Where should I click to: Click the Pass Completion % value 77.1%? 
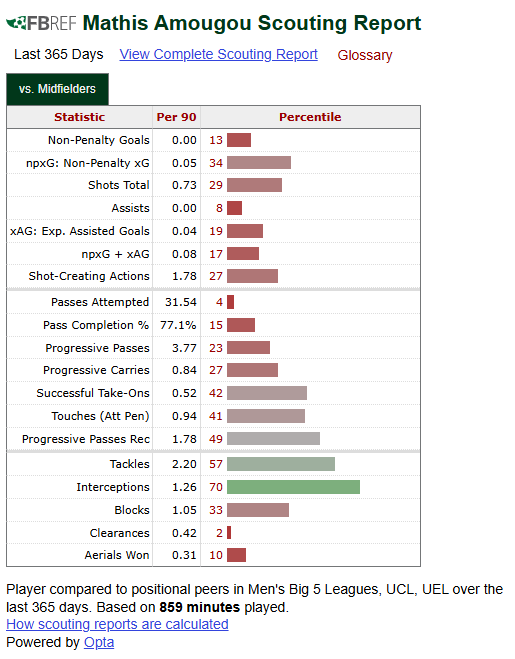tap(178, 325)
